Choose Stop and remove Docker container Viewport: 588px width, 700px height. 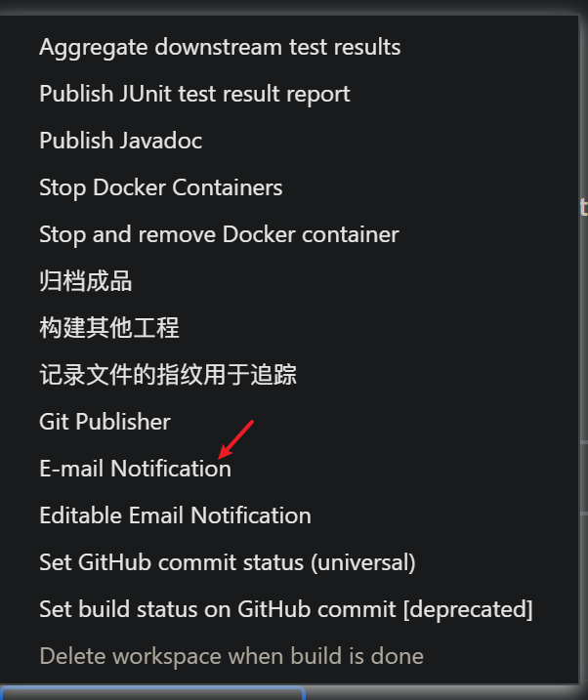pyautogui.click(x=219, y=234)
